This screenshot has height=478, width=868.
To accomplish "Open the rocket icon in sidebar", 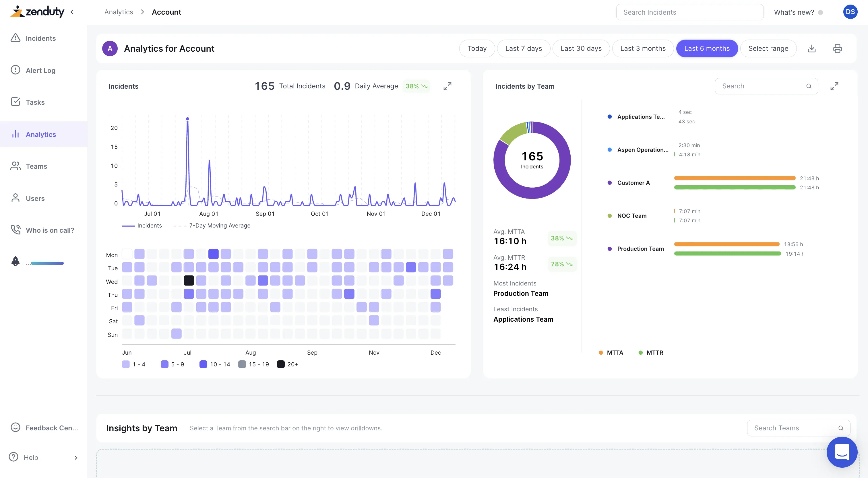I will tap(15, 261).
